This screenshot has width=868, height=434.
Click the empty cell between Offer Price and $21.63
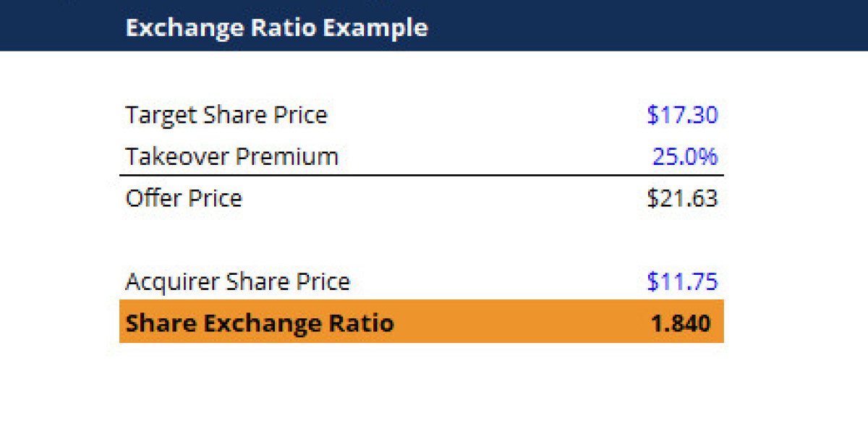click(x=441, y=198)
